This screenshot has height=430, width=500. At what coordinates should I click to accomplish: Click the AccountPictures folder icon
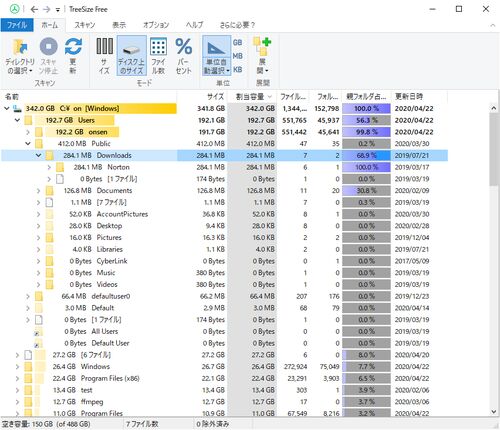point(49,214)
